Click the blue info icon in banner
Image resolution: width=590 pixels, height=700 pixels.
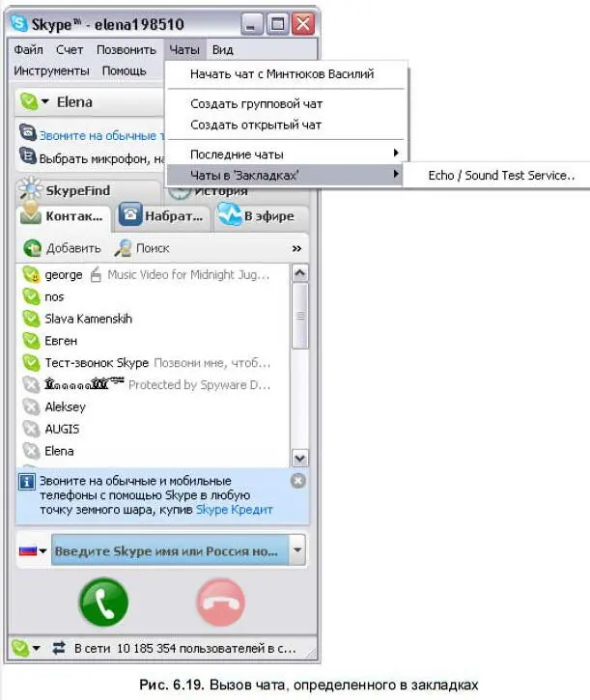[27, 482]
